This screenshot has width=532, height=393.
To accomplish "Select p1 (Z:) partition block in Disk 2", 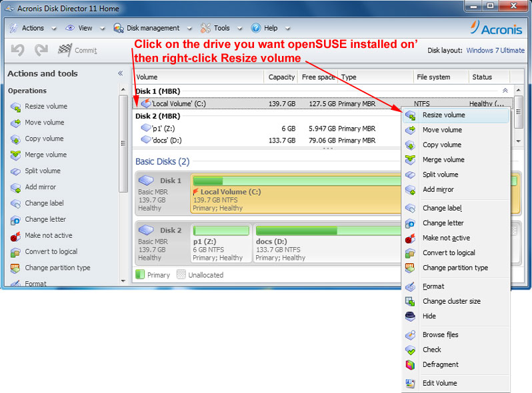I will [221, 243].
